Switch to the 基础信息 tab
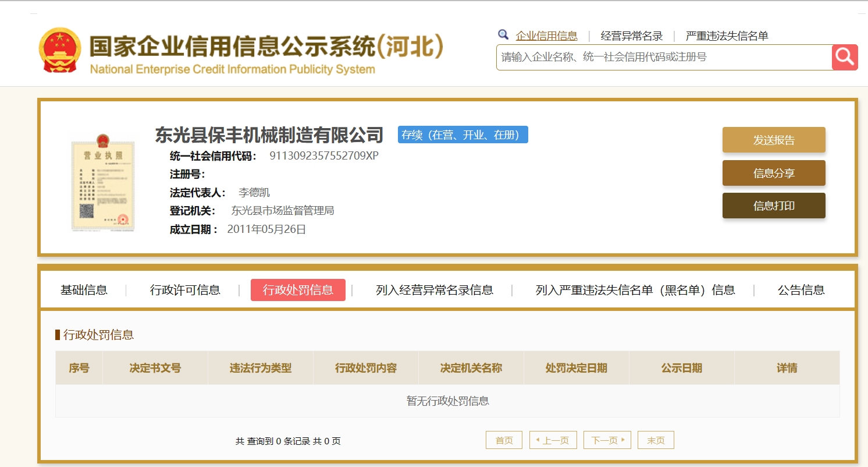 pyautogui.click(x=84, y=290)
